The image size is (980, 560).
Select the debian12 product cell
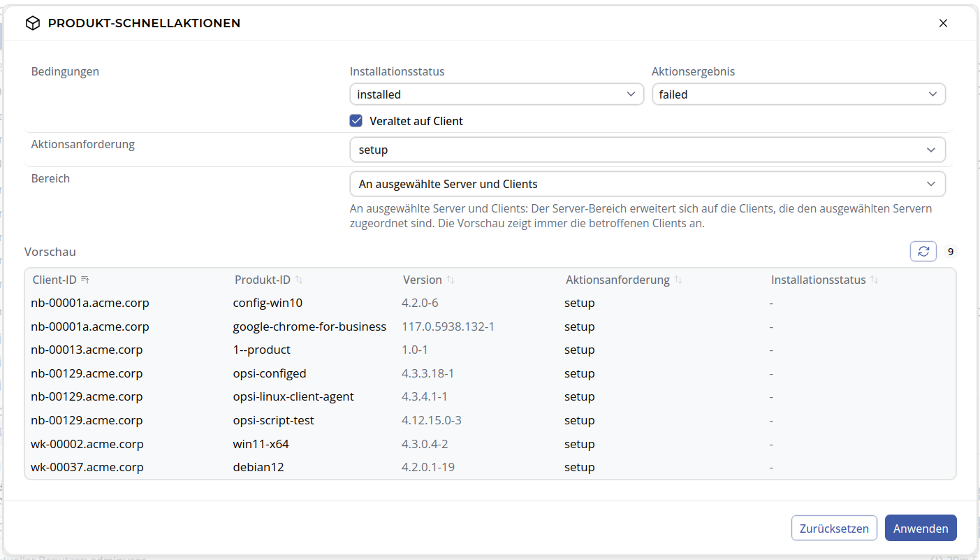(x=258, y=467)
